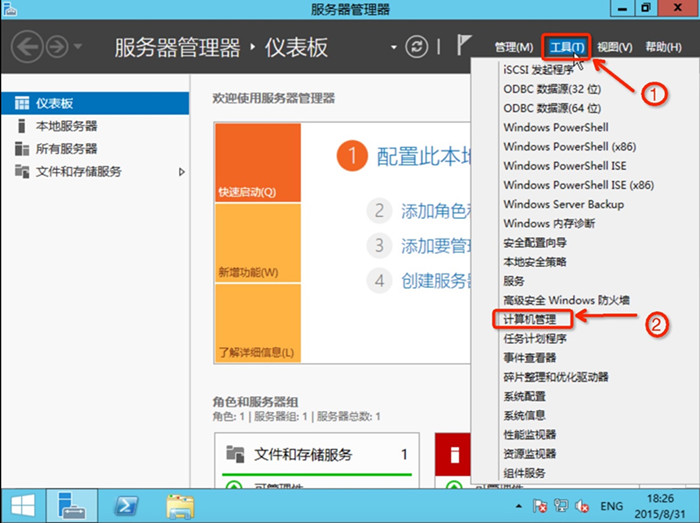
Task: Click the 文件和存储服务 tile icon
Action: (x=235, y=454)
